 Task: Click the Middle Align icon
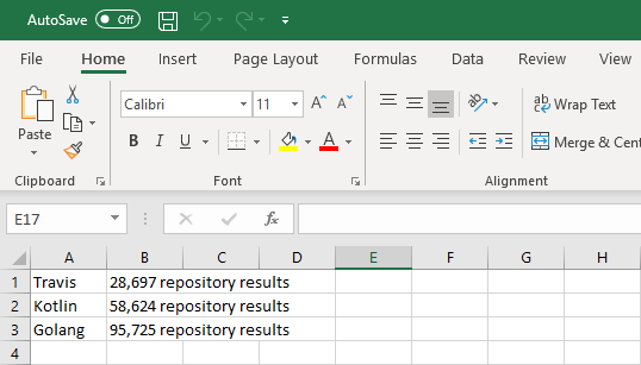[x=414, y=102]
